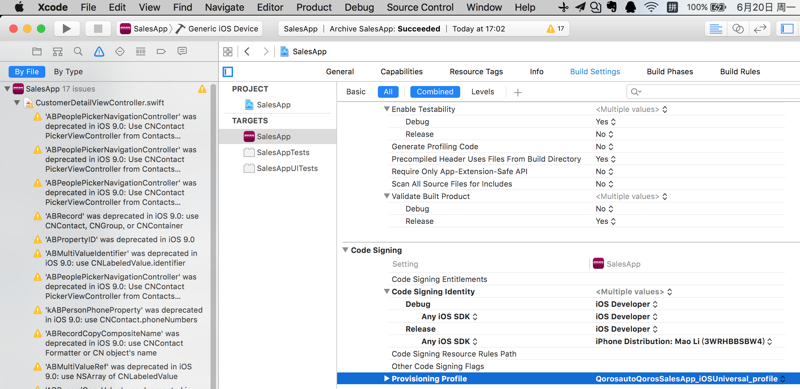
Task: Change Release Any iOS SDK signing identity
Action: (684, 342)
